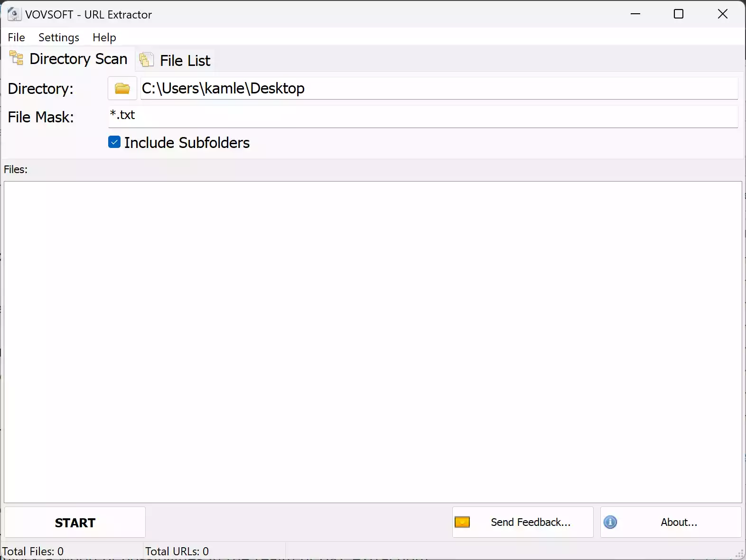Click the File Mask: label
This screenshot has height=560, width=746.
coord(41,117)
